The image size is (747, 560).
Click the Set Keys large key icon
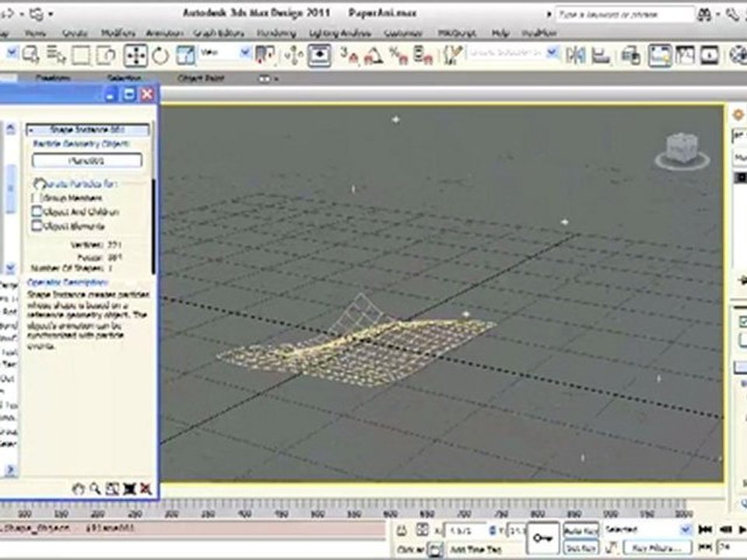tap(543, 538)
